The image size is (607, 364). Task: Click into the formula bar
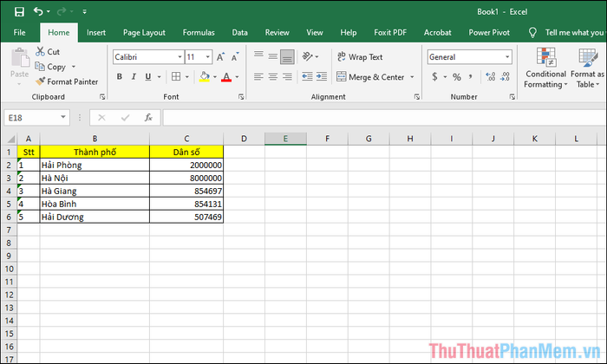pyautogui.click(x=384, y=118)
